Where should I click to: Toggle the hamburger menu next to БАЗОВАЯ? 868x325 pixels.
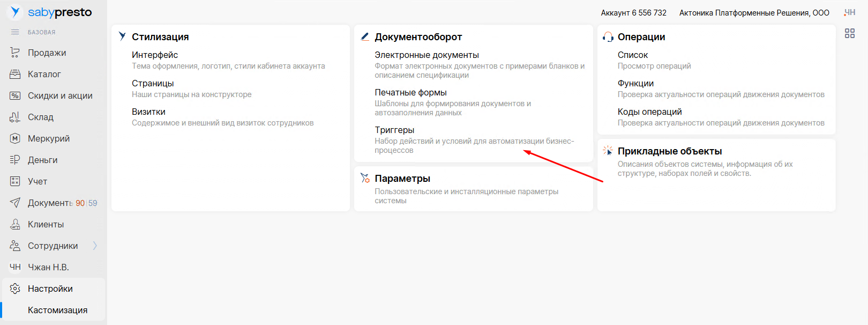[x=15, y=32]
